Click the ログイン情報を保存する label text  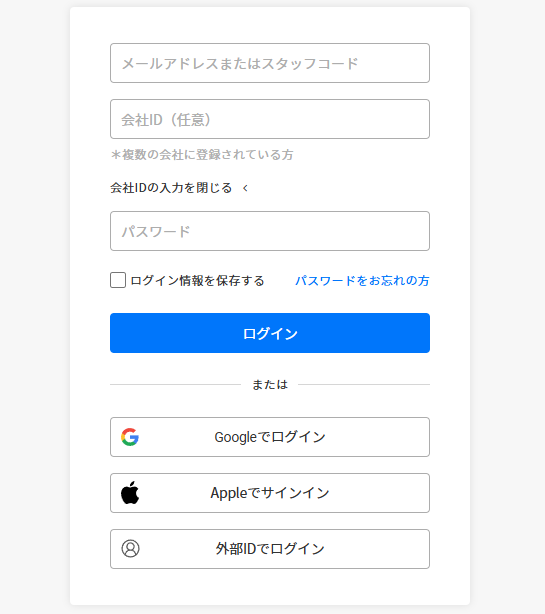click(197, 281)
